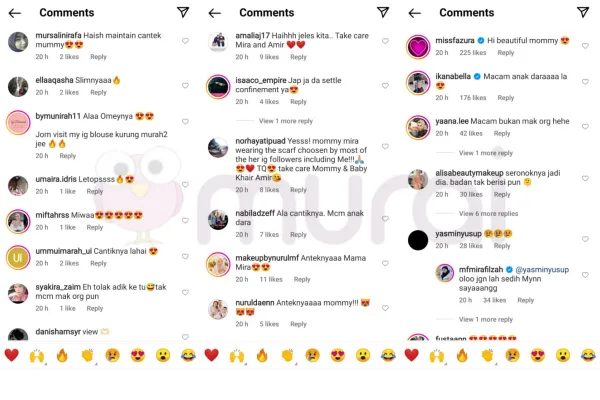The height and width of the screenshot is (400, 600).
Task: Expand View 6 more replies under alisabeautymakeup
Action: click(488, 214)
